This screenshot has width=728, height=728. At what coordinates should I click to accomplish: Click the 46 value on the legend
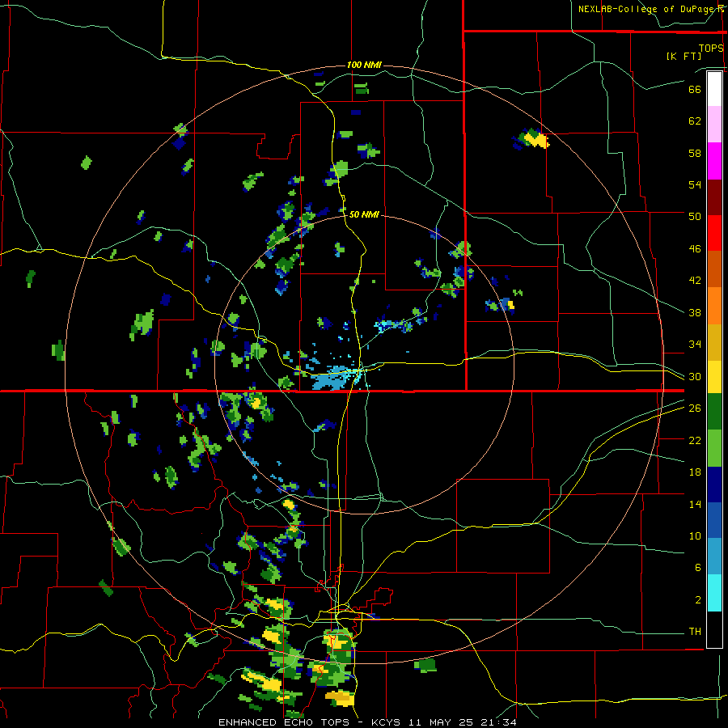[695, 249]
